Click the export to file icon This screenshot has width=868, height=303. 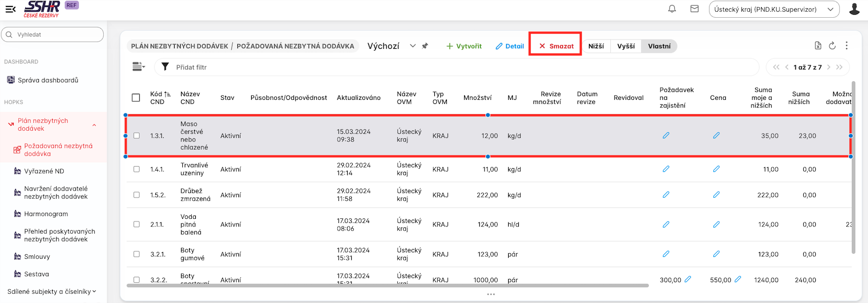click(x=818, y=46)
